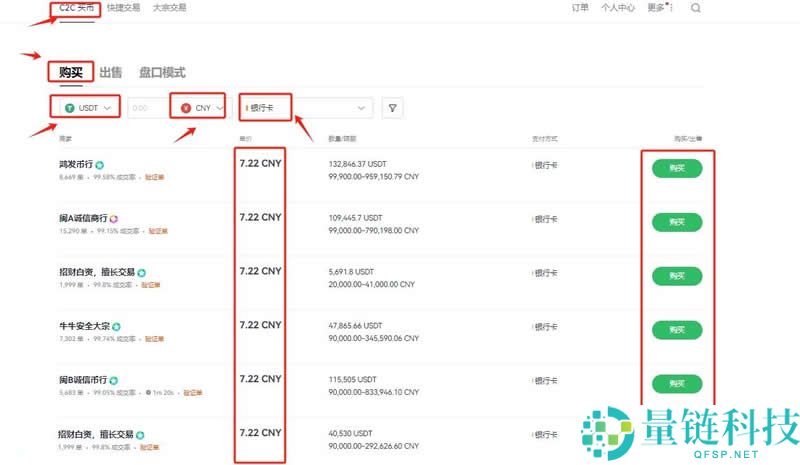Open the search icon in the top bar
Viewport: 800px width, 465px height.
[695, 8]
